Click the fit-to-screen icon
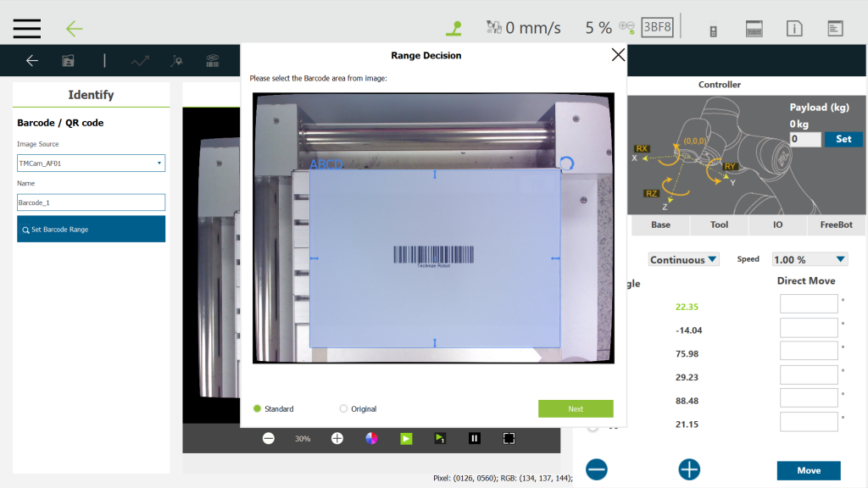Viewport: 868px width, 488px height. pyautogui.click(x=509, y=438)
